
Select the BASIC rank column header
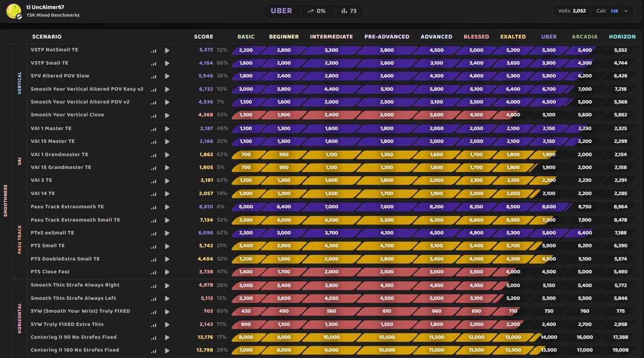246,37
